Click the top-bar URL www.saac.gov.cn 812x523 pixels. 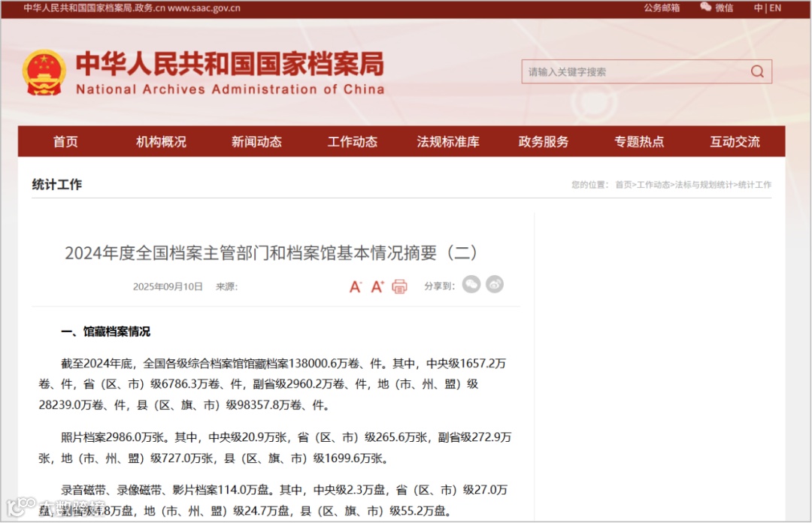(204, 8)
